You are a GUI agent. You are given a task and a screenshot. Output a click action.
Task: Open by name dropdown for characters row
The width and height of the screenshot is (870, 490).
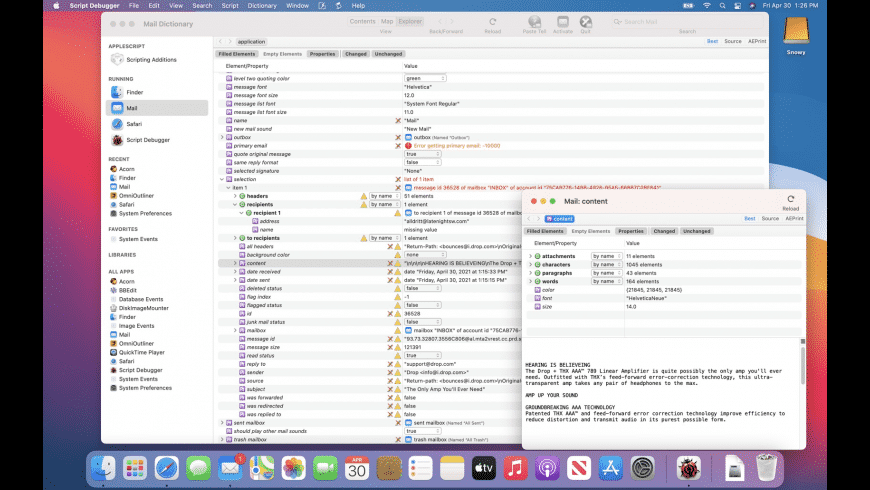point(606,265)
